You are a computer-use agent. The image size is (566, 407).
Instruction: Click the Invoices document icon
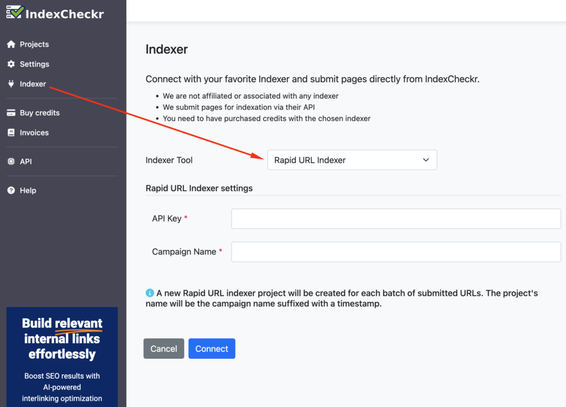11,132
